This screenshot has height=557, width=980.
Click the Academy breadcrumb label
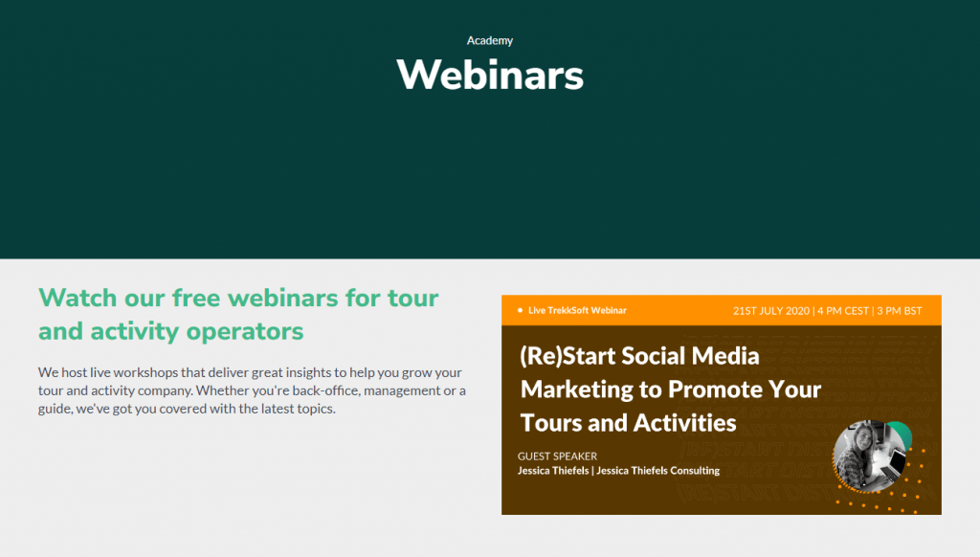pyautogui.click(x=489, y=40)
